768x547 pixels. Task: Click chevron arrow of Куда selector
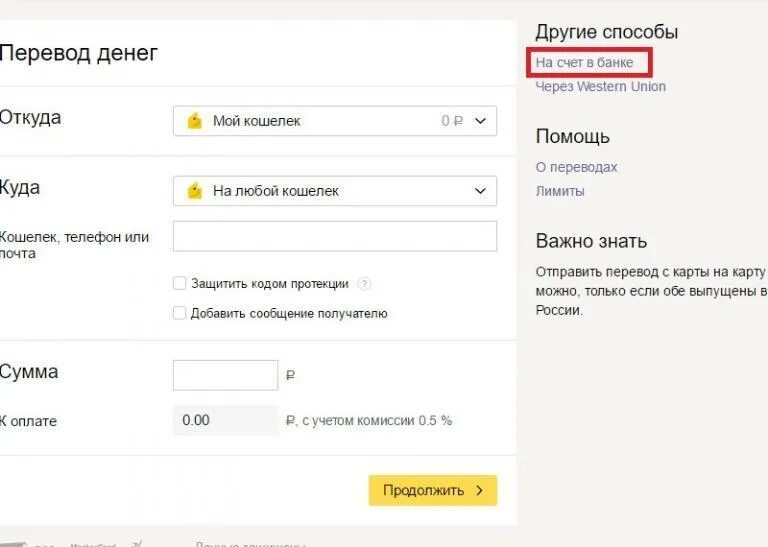pos(480,190)
